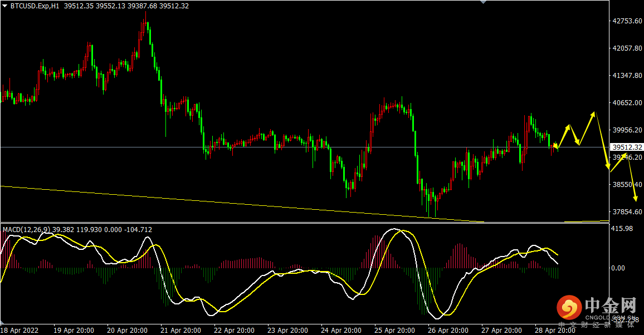
Task: Select the yellow arrow tip near 40652 level
Action: coord(593,114)
